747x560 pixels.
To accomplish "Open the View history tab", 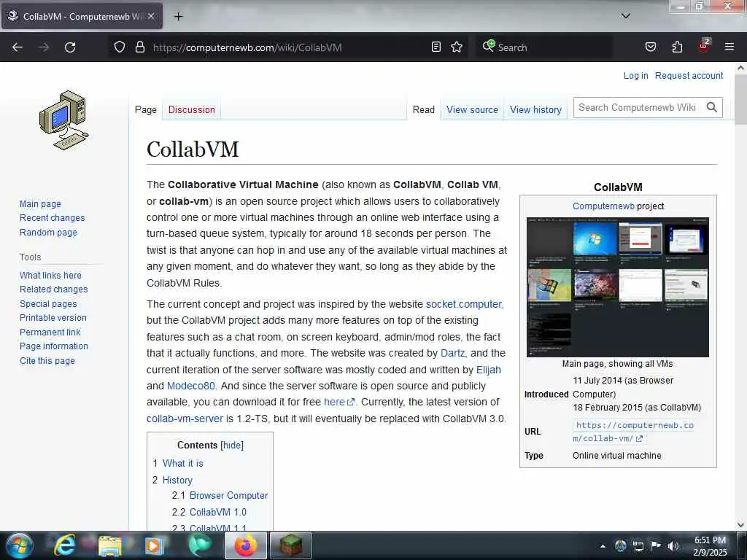I will click(535, 109).
